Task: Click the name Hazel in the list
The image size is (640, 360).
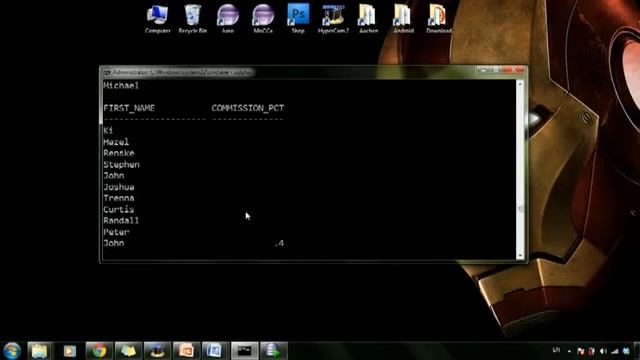Action: tap(116, 142)
